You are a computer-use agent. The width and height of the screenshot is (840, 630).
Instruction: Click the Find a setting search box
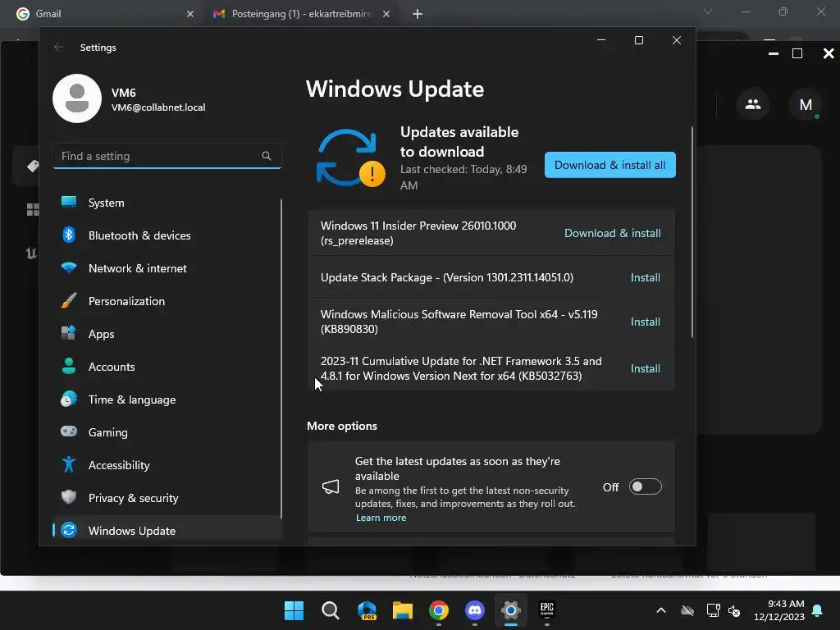167,156
